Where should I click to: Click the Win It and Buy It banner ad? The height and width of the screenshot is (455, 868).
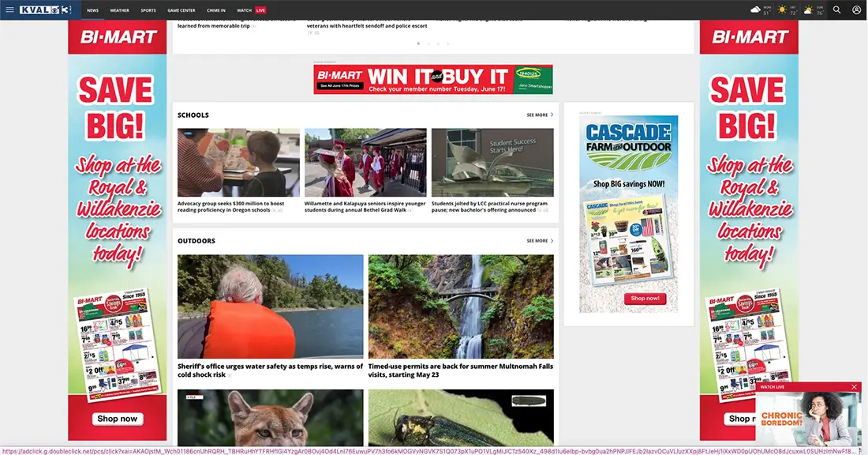433,79
